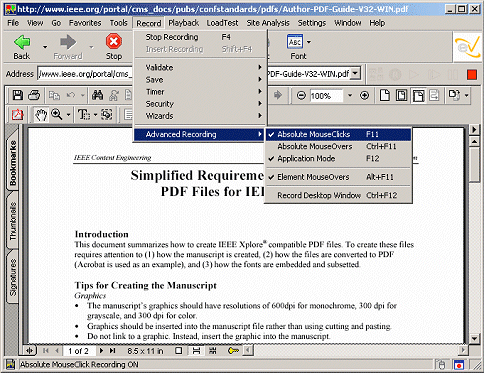
Task: Open the LoadTest menu
Action: pos(222,23)
